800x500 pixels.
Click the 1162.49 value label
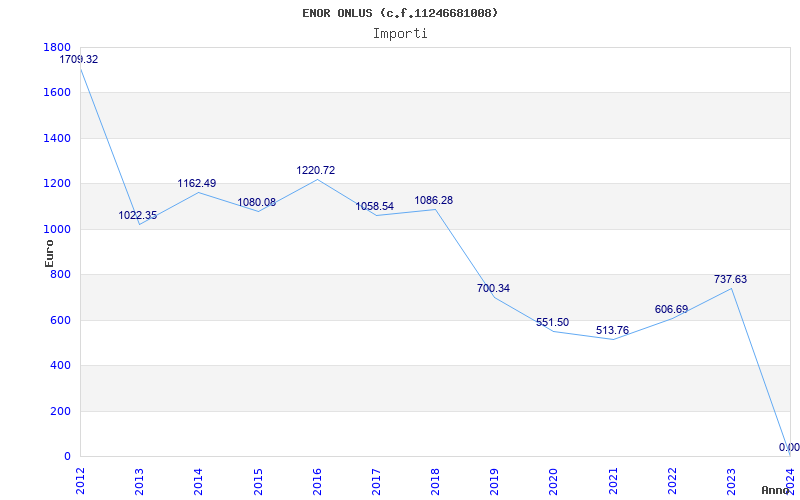[197, 183]
